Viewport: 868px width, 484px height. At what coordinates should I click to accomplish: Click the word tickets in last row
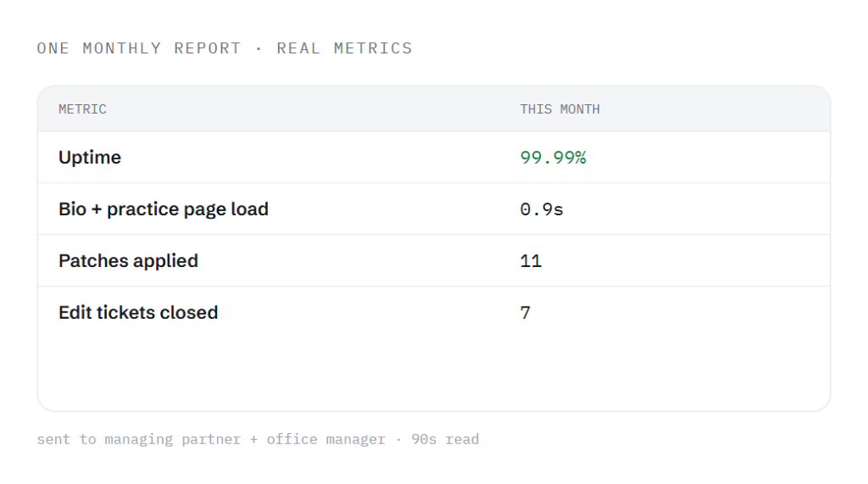tap(125, 312)
